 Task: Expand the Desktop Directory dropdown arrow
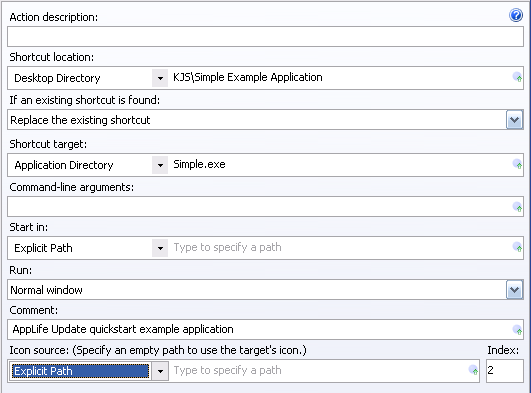(160, 78)
